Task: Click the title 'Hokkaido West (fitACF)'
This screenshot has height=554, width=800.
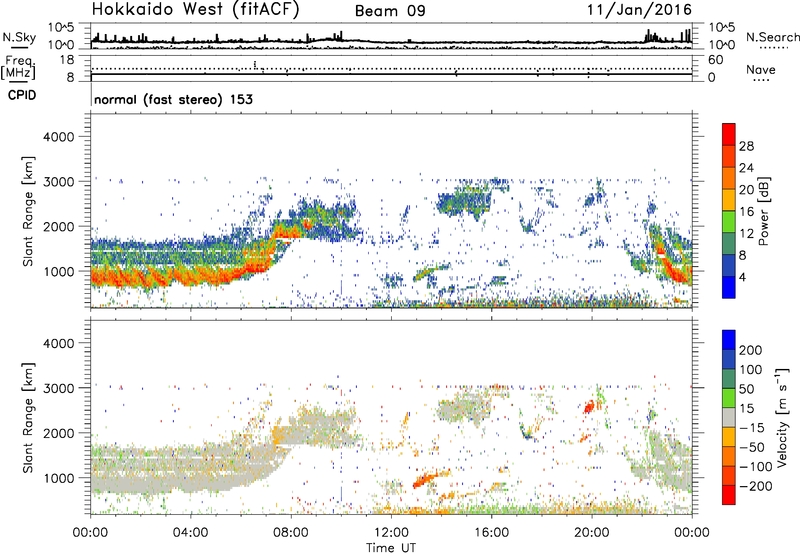Action: pyautogui.click(x=195, y=9)
